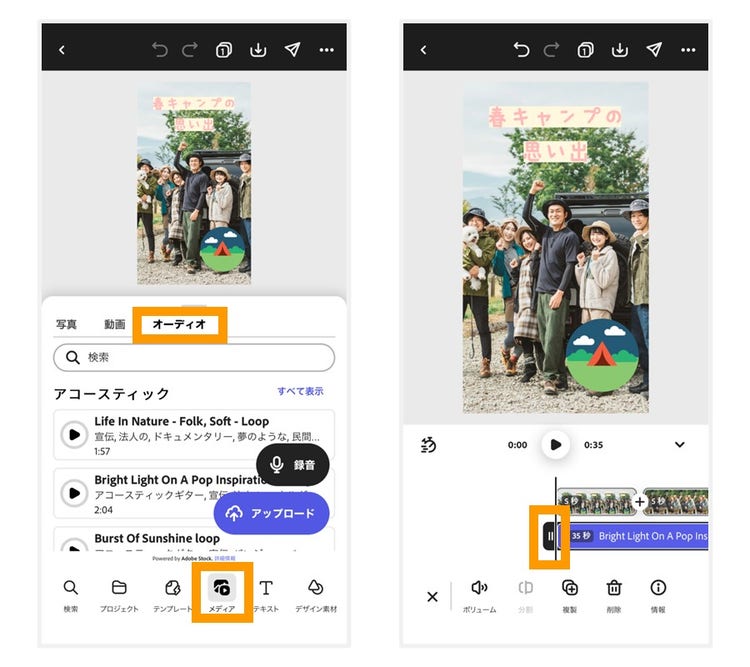Tap the 録音 microphone record button
Screen dimensions: 750x667
pos(293,465)
